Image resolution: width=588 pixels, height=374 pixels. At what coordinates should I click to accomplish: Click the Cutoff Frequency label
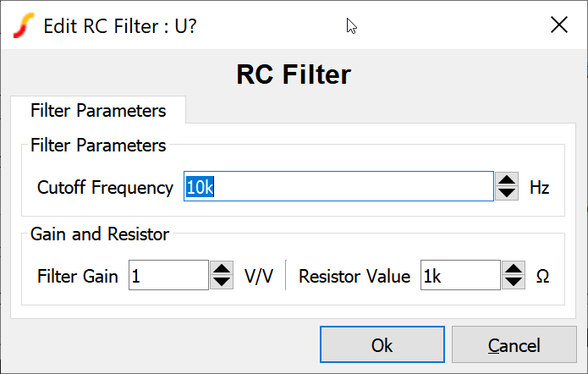[105, 188]
